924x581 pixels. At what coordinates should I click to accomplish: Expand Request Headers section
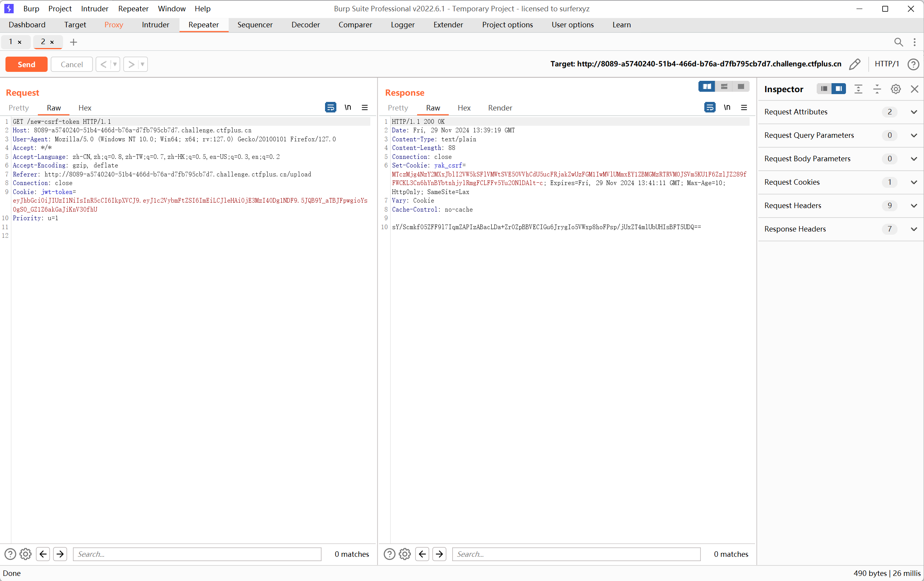(914, 206)
